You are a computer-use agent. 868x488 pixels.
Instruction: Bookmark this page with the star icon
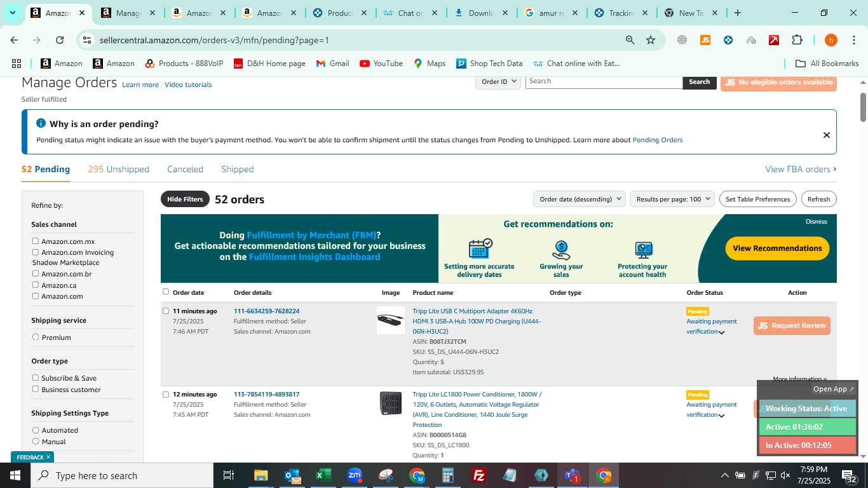point(651,40)
